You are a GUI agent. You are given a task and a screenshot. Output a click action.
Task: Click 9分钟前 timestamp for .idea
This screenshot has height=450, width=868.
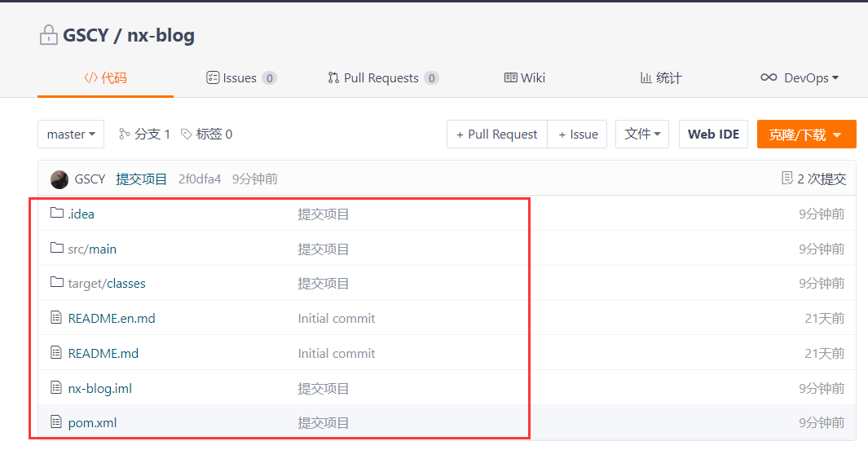[x=822, y=214]
